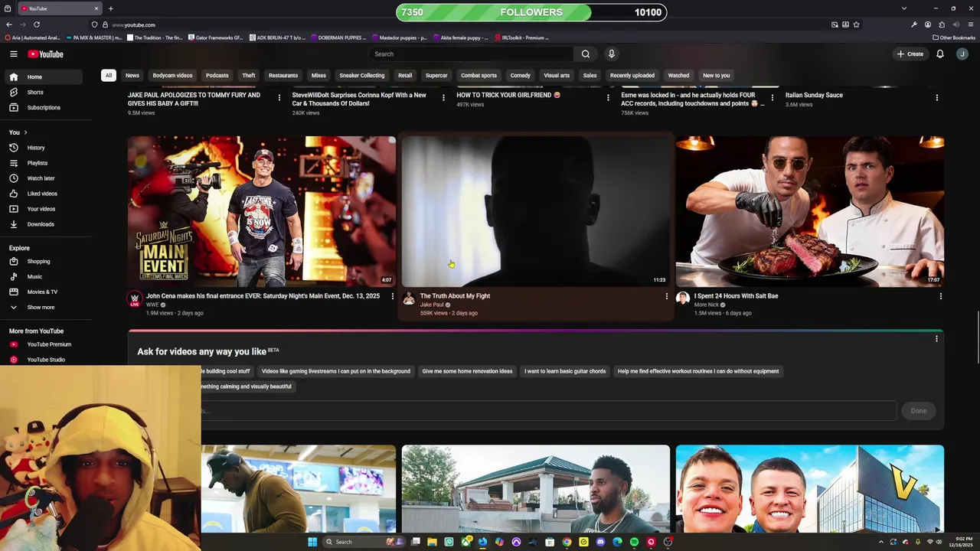Open the account avatar menu
Screen dimensions: 980x551
962,54
